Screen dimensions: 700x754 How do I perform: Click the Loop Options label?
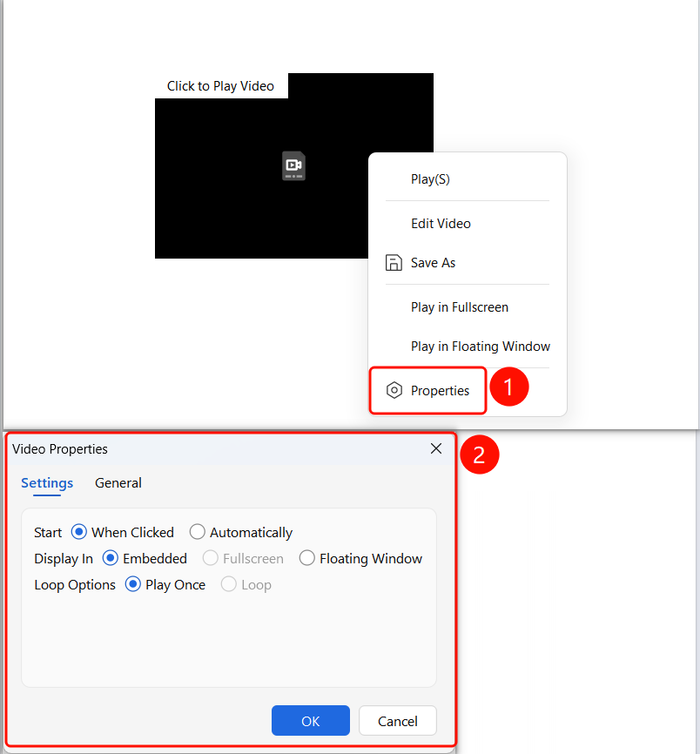pos(75,585)
